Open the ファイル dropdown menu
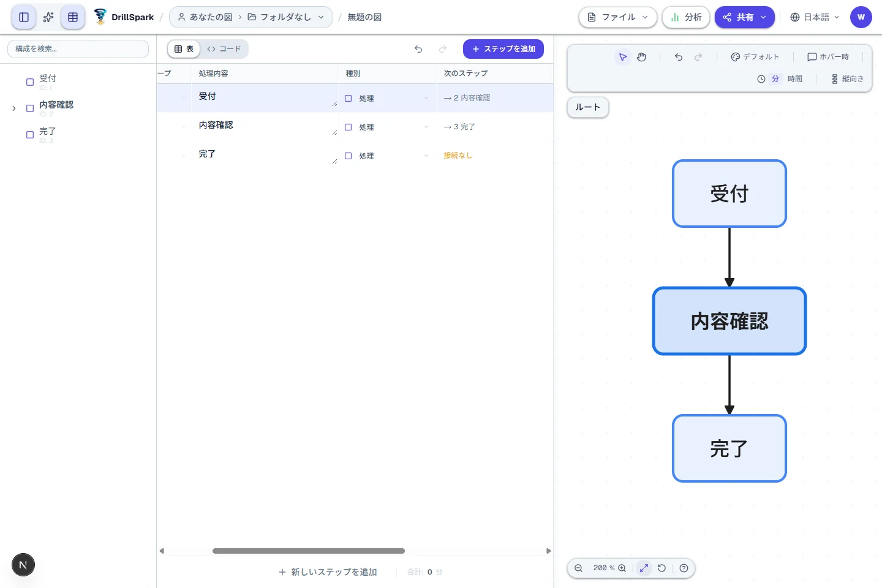This screenshot has width=882, height=588. pos(618,17)
